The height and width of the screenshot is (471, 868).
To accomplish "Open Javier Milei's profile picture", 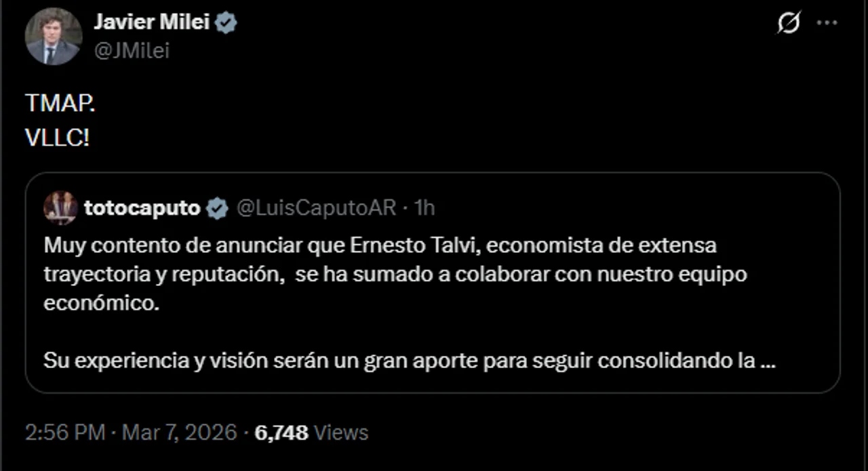I will click(x=54, y=37).
